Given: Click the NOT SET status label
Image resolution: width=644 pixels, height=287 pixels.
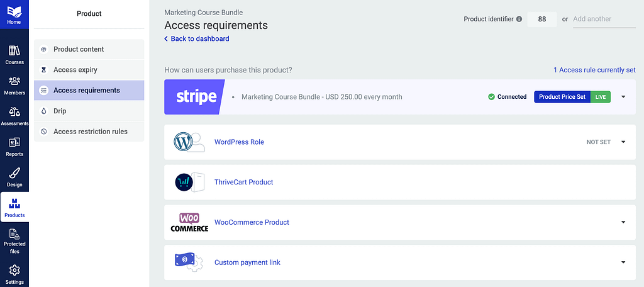Looking at the screenshot, I should [x=599, y=142].
